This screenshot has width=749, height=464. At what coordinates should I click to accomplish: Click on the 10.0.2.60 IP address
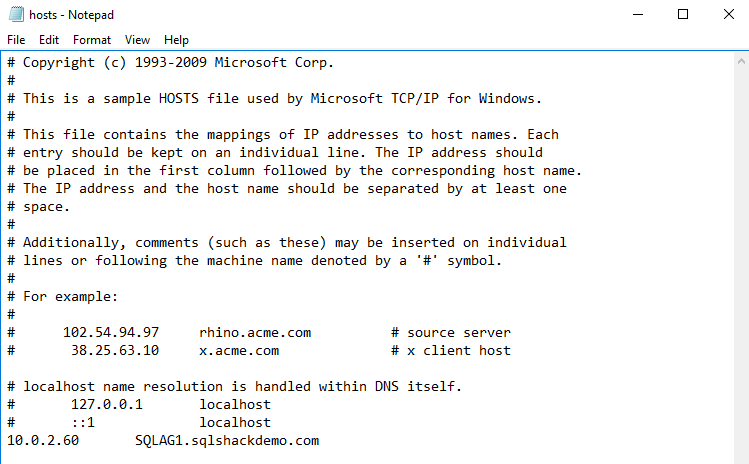(x=42, y=441)
